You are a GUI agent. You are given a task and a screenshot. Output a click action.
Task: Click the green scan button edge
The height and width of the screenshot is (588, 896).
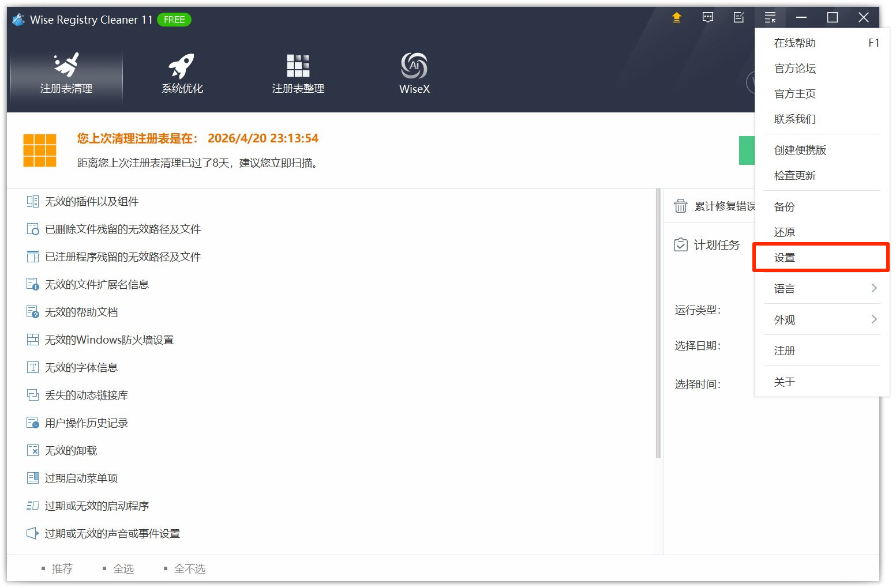coord(747,150)
